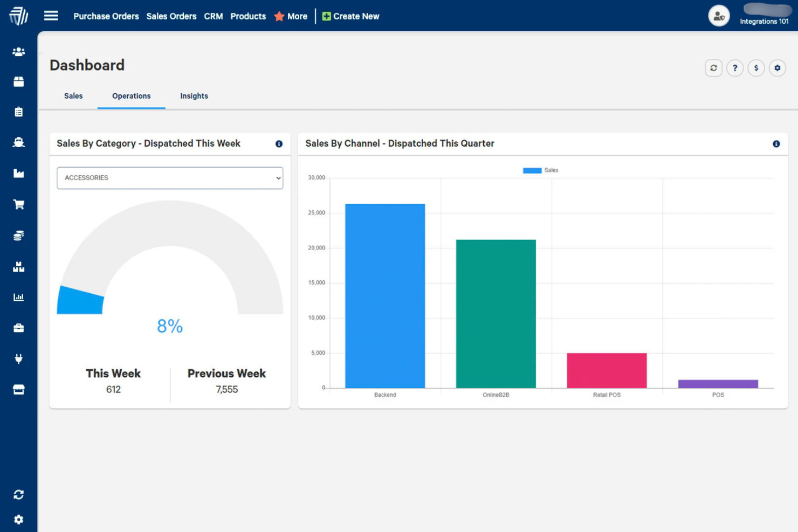Screen dimensions: 798x532
Task: Click the plug integrations sidebar icon
Action: click(18, 359)
